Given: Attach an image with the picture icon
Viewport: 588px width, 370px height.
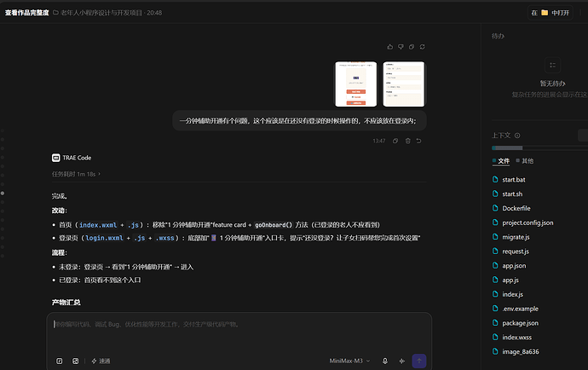Looking at the screenshot, I should (75, 361).
